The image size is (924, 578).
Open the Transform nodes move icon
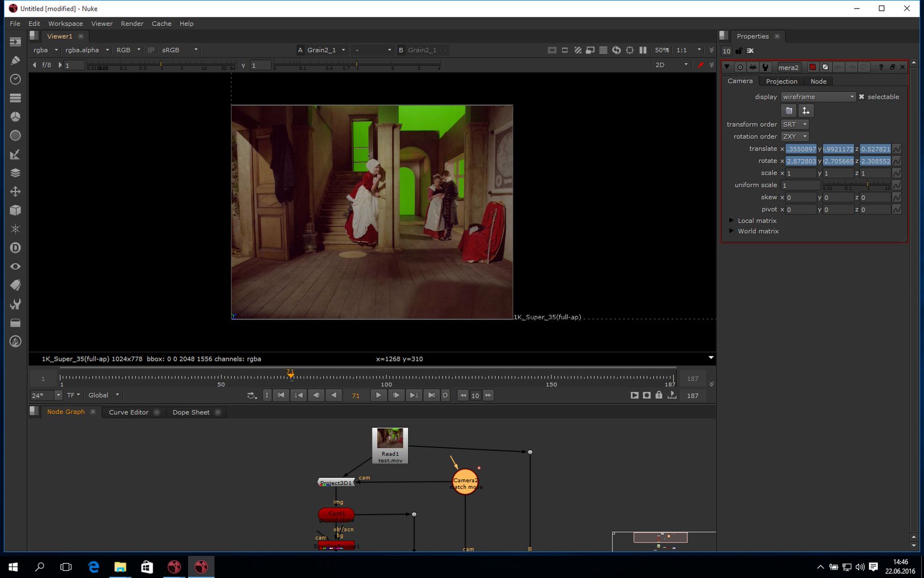15,191
